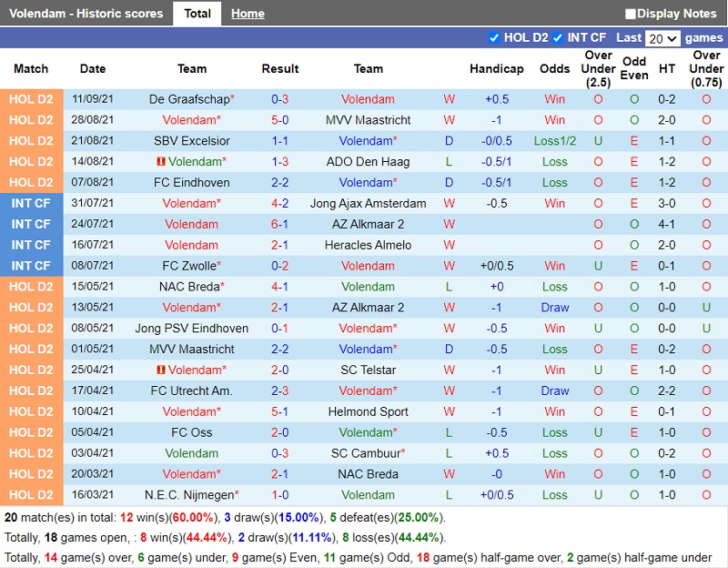
Task: Click the 18 games open summary line
Action: click(x=225, y=538)
